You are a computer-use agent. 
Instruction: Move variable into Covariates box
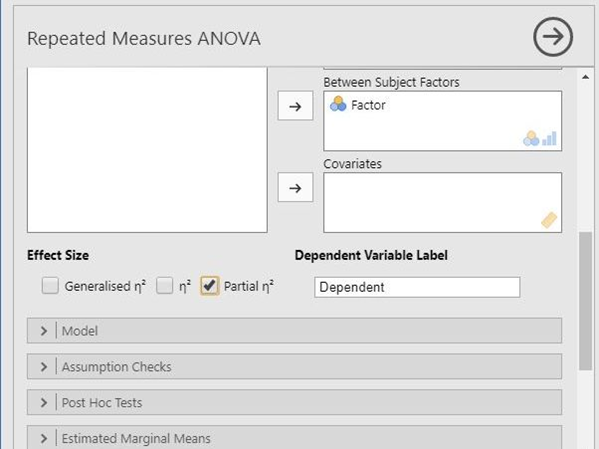(295, 187)
